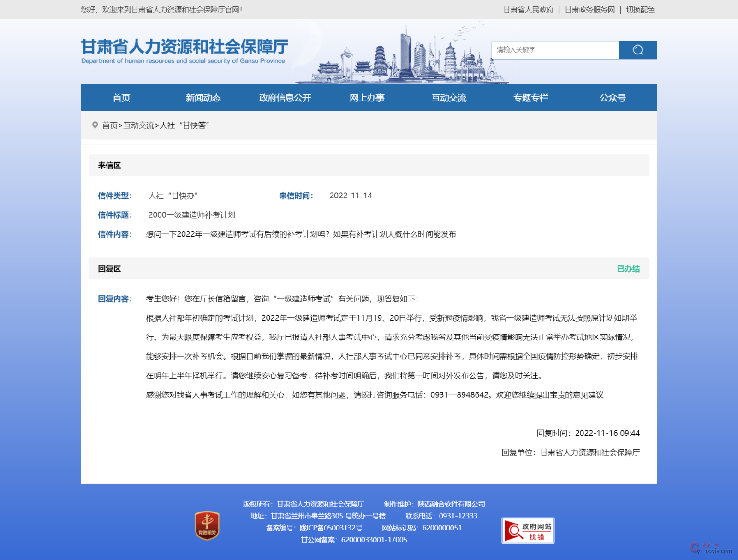Open the 互动交流 navigation menu
The height and width of the screenshot is (560, 738).
449,97
